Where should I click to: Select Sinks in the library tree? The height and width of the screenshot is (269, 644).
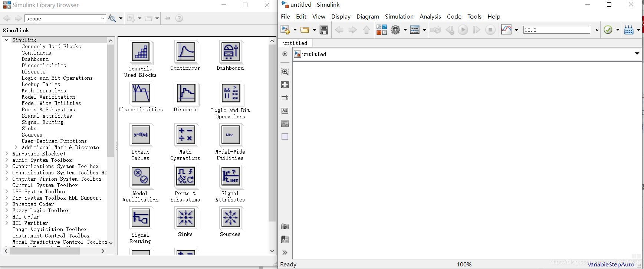click(29, 128)
